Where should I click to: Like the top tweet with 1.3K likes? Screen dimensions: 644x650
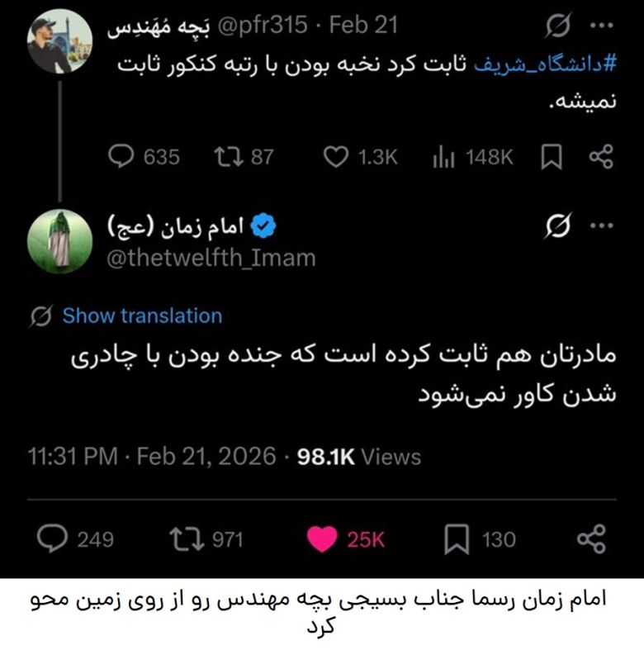[334, 157]
